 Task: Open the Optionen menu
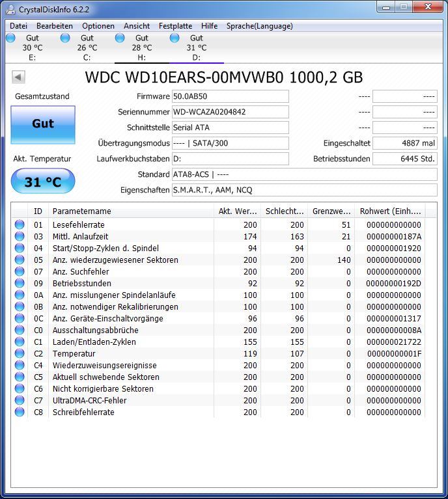tap(98, 26)
